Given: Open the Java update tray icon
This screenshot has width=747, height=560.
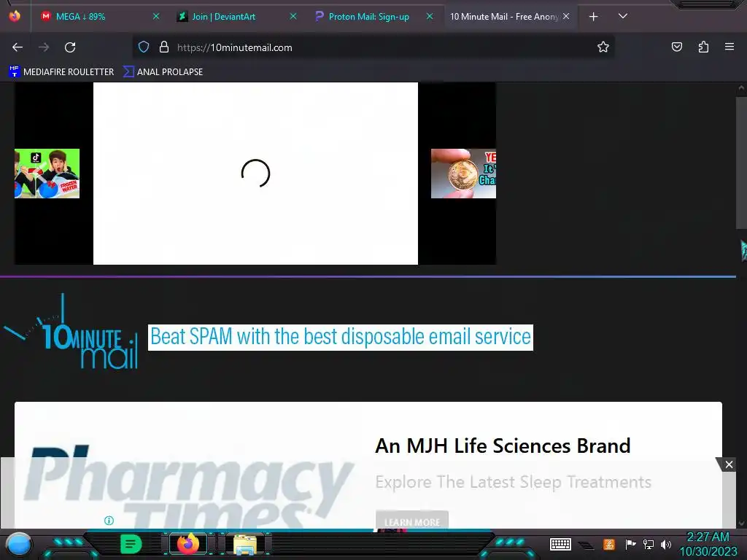Looking at the screenshot, I should [x=609, y=544].
